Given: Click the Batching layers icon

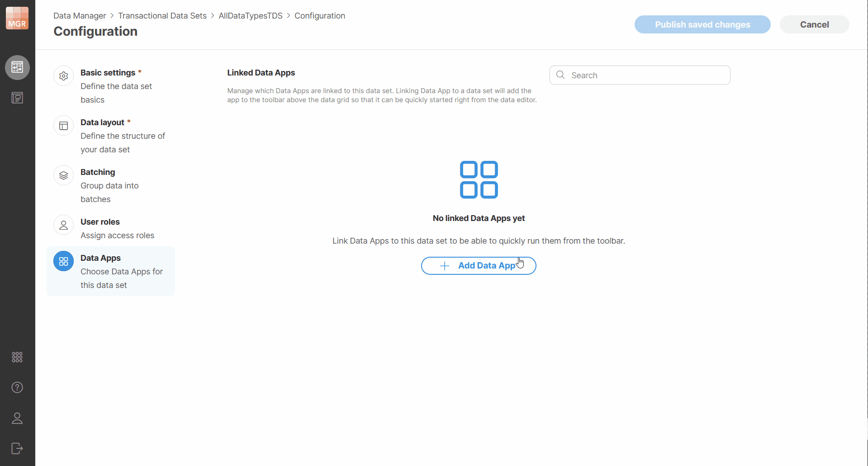Looking at the screenshot, I should [63, 175].
